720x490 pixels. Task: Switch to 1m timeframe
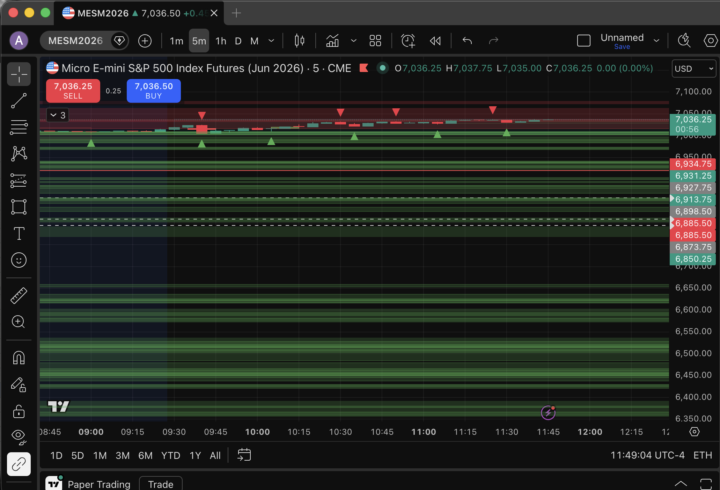[176, 41]
